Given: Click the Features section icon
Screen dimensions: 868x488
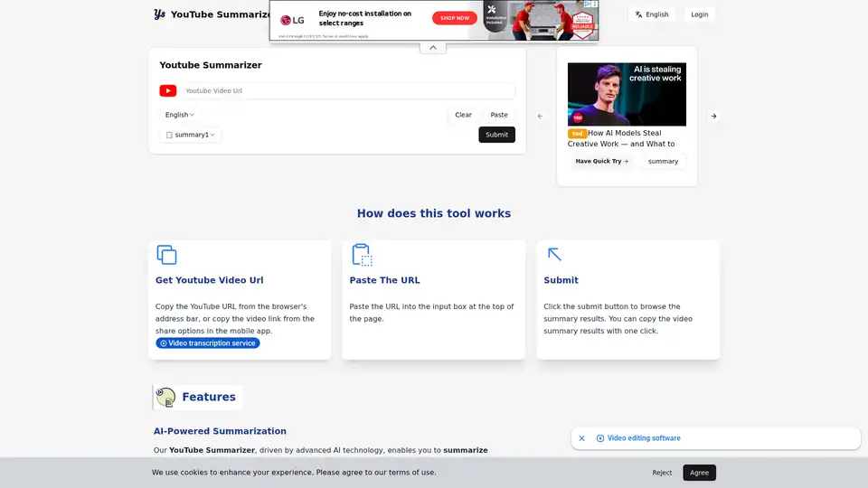Looking at the screenshot, I should 165,397.
